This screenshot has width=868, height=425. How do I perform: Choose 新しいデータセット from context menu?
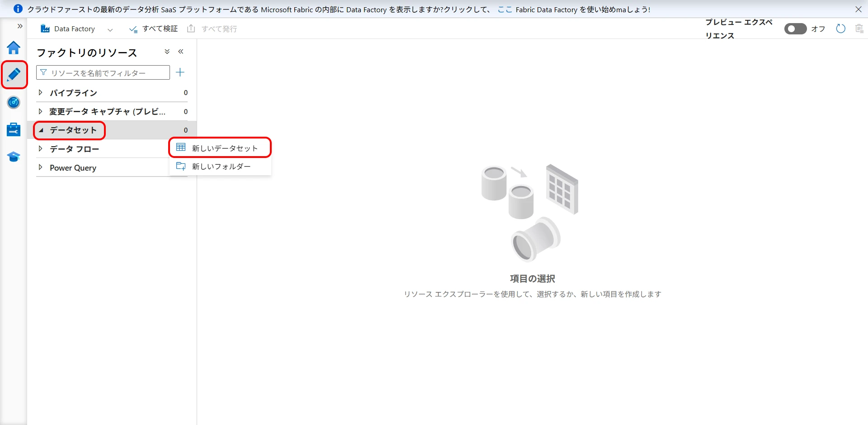point(224,148)
